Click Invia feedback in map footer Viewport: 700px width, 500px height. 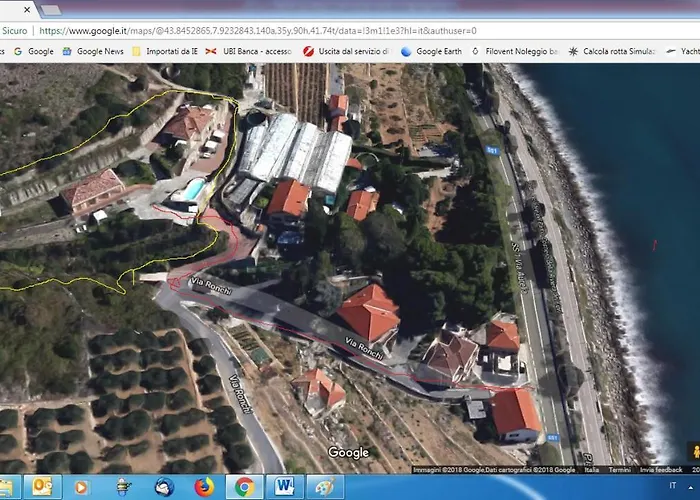pyautogui.click(x=661, y=470)
